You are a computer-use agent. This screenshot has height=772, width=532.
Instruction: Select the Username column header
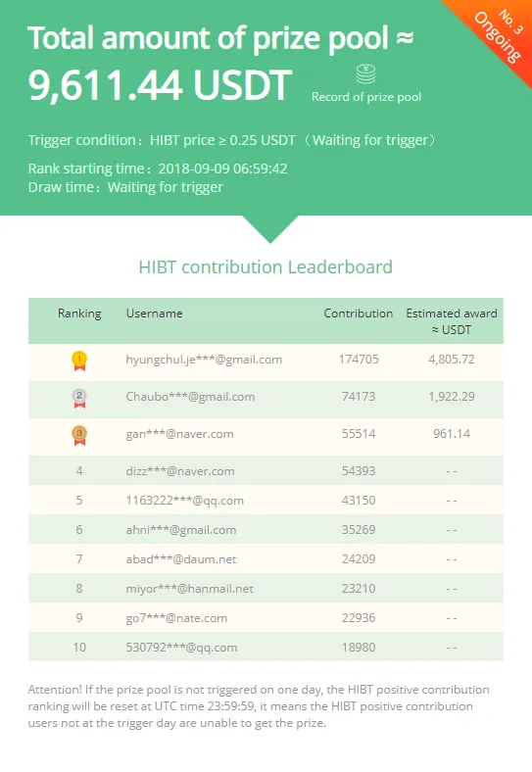(154, 314)
